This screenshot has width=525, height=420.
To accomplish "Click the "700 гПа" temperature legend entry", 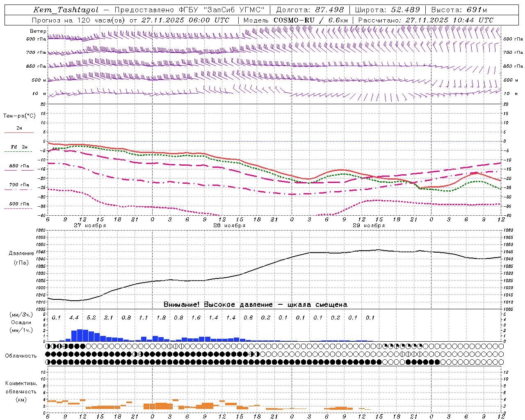I will (19, 185).
